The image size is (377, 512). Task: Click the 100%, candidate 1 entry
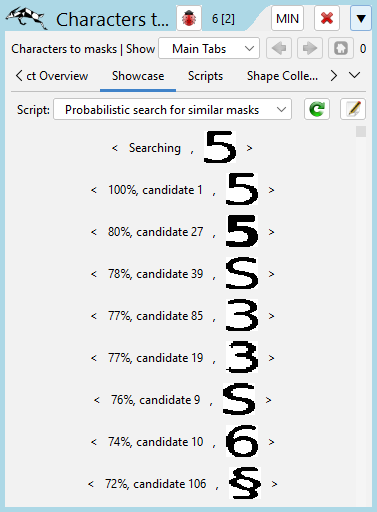click(x=155, y=190)
